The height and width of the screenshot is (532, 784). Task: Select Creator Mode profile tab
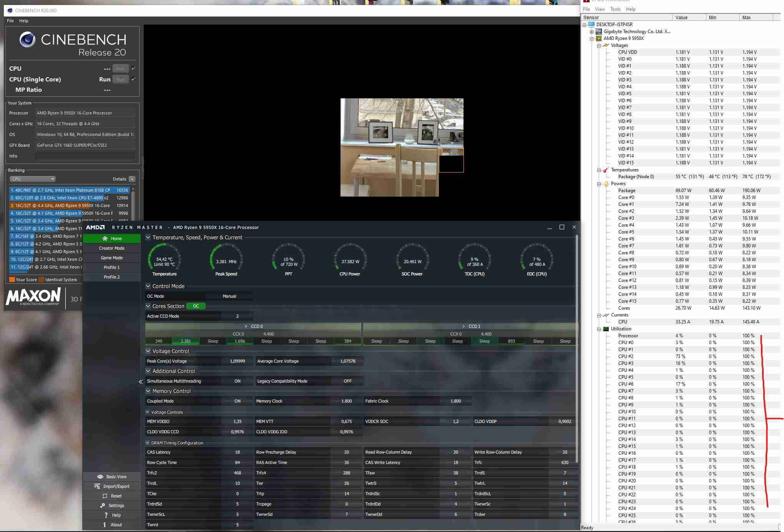tap(112, 248)
